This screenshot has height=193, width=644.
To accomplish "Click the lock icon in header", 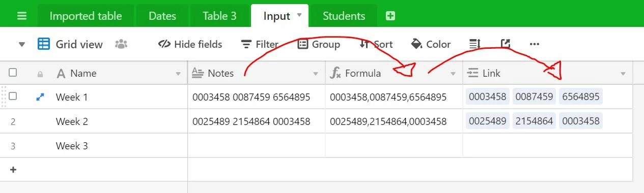I will (x=40, y=74).
